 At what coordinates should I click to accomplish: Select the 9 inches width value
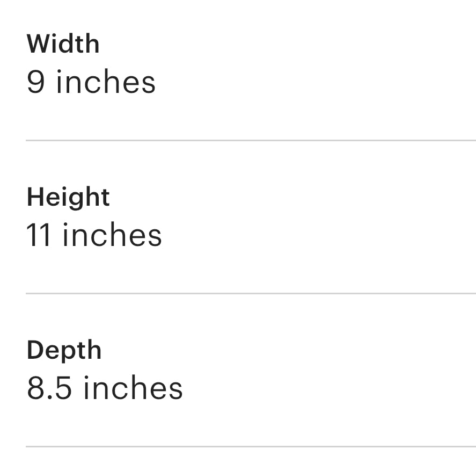pos(91,82)
